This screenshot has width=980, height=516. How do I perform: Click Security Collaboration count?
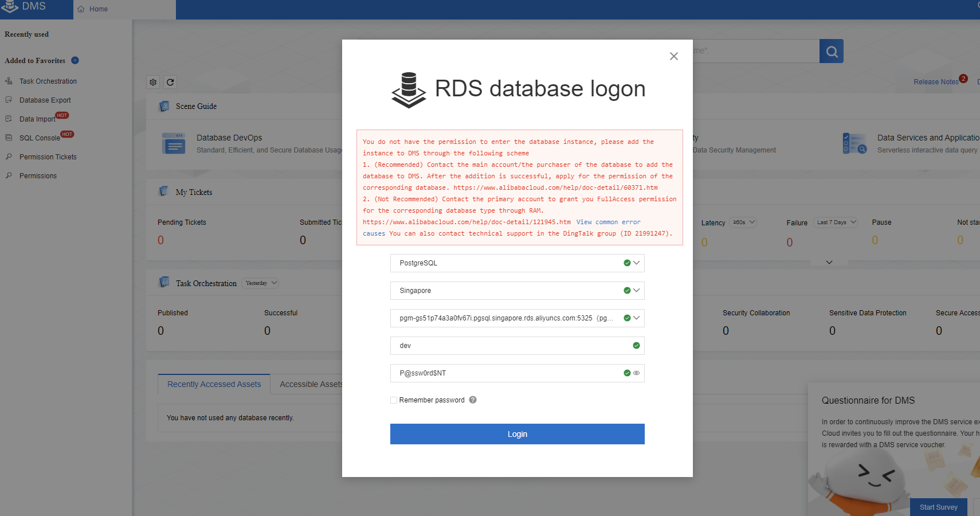point(726,331)
